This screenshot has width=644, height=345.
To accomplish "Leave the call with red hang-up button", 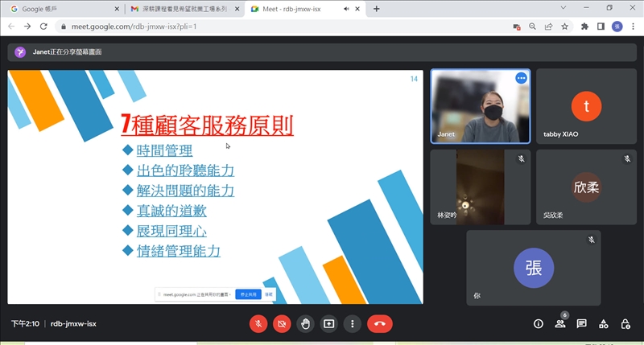I will coord(380,323).
